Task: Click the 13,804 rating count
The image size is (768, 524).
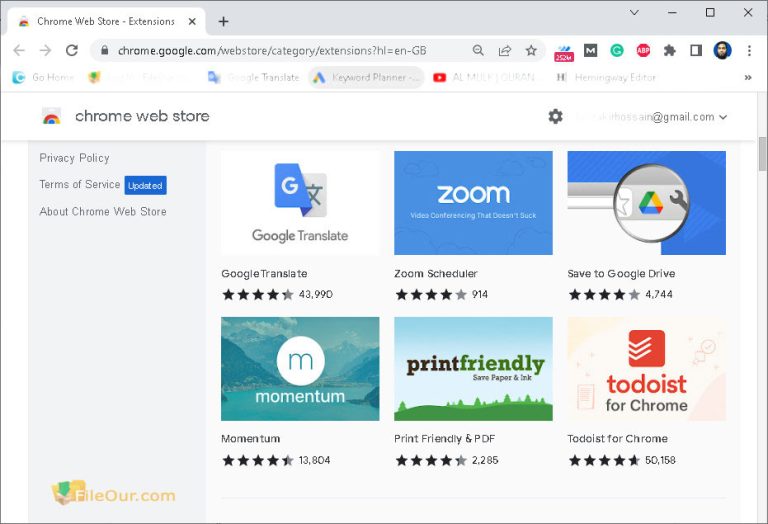Action: pos(314,460)
